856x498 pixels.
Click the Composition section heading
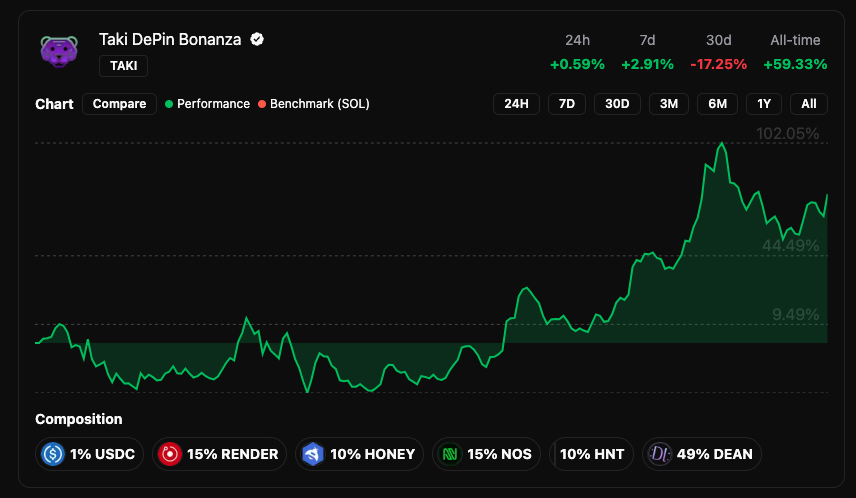click(x=79, y=419)
